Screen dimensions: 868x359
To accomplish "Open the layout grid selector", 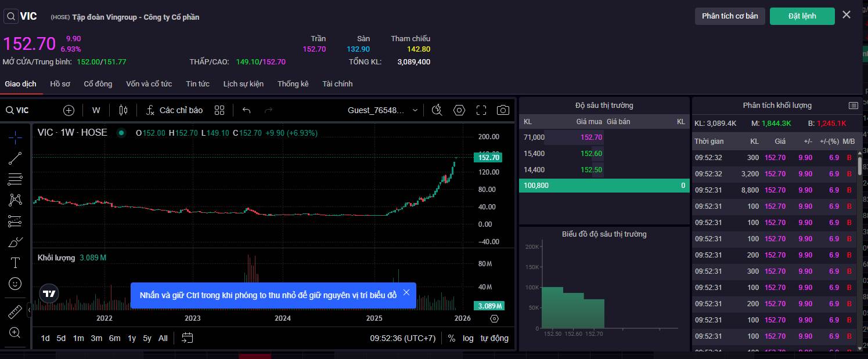I will point(219,110).
